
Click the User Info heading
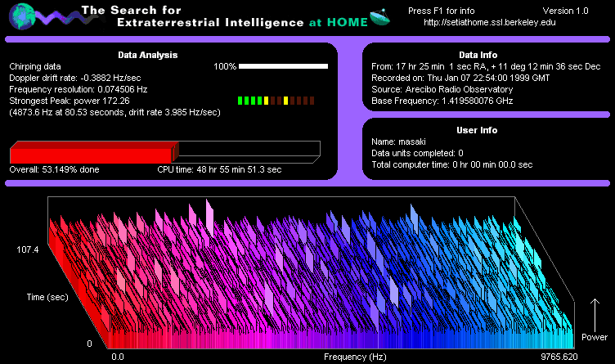click(477, 130)
